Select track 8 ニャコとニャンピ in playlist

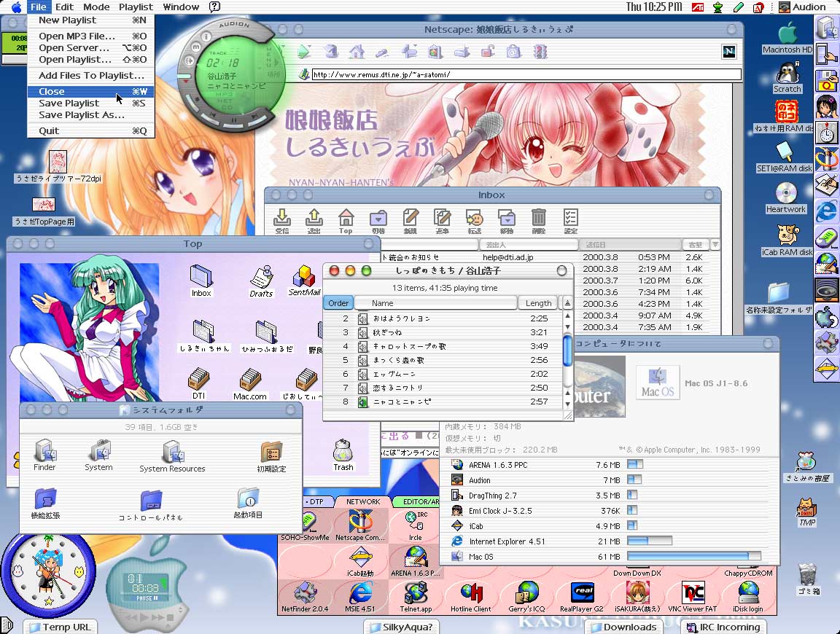(x=443, y=402)
